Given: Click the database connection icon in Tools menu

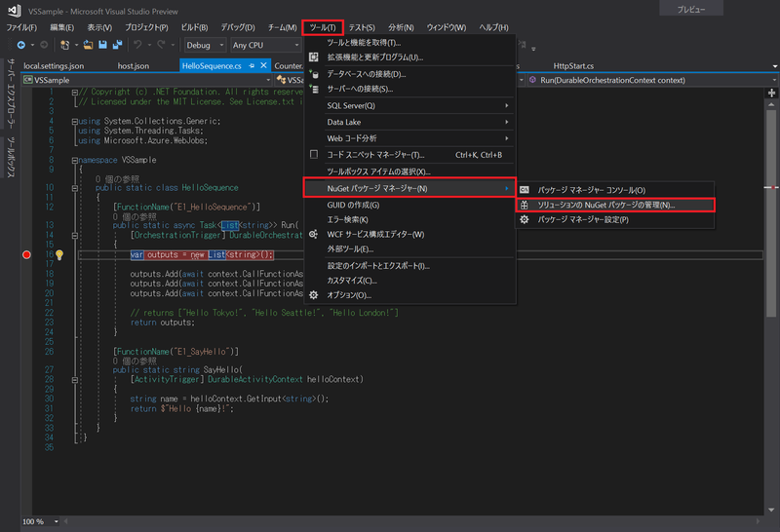Looking at the screenshot, I should pyautogui.click(x=313, y=74).
